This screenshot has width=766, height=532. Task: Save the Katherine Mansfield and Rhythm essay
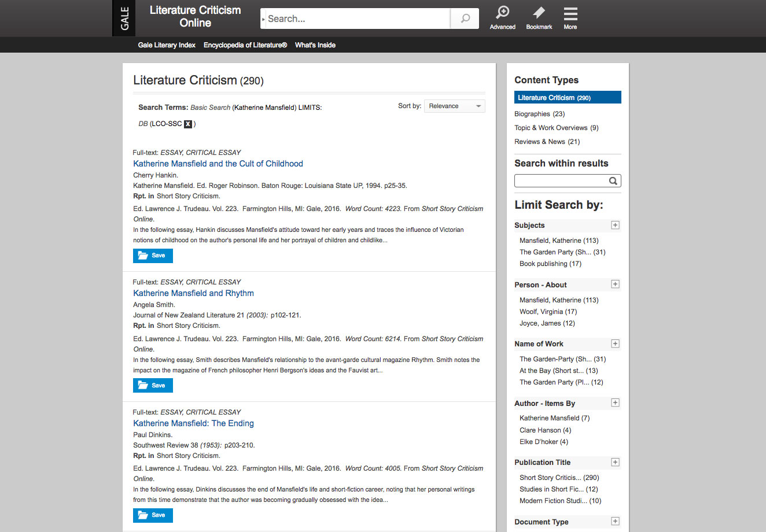[x=153, y=386]
